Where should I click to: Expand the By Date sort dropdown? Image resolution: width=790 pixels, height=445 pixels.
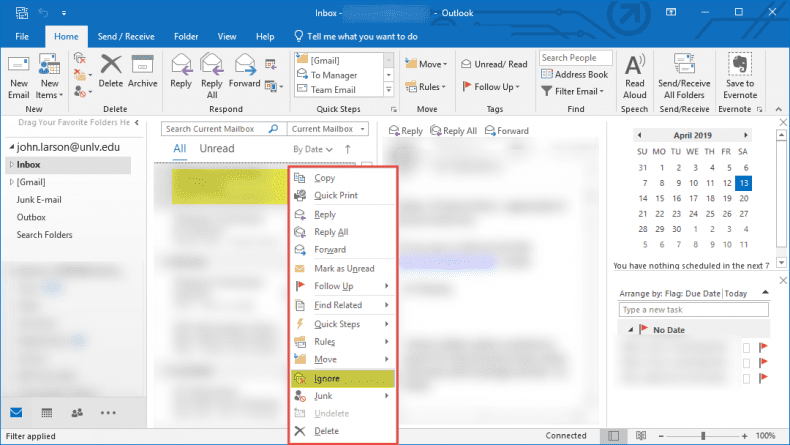click(x=312, y=149)
